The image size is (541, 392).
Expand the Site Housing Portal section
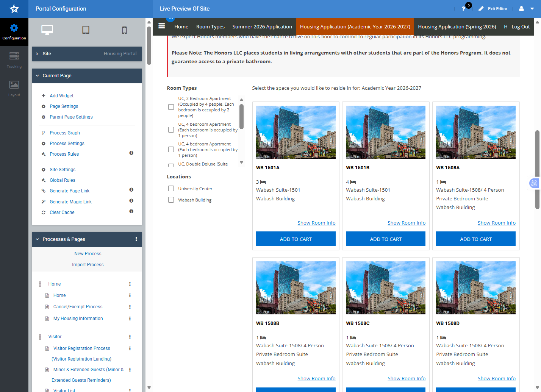click(x=87, y=54)
